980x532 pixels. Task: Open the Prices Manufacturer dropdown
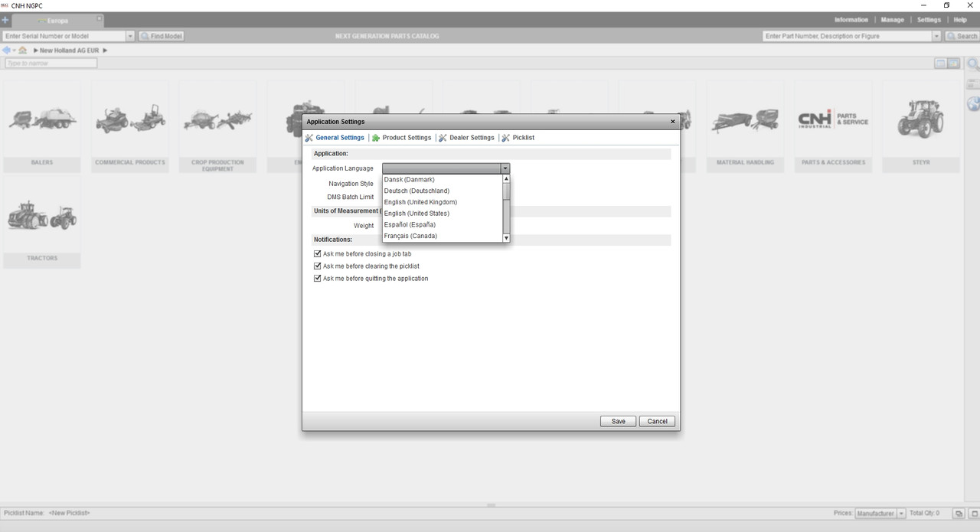(880, 513)
